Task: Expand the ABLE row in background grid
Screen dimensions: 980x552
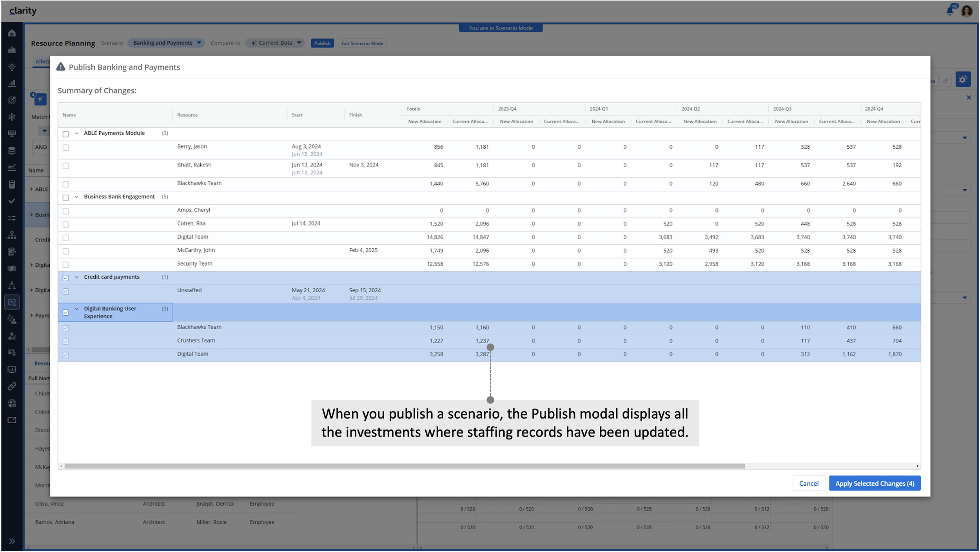Action: click(32, 189)
